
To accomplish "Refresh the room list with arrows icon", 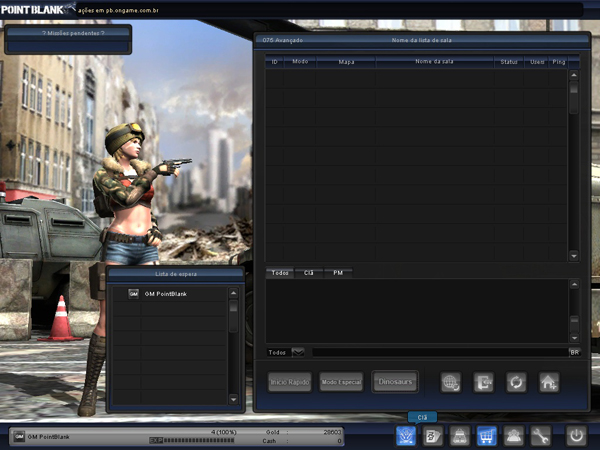I will click(x=516, y=382).
